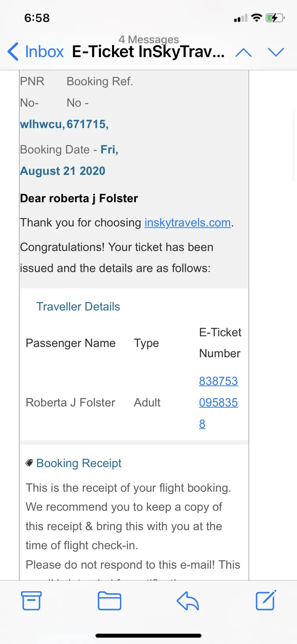Tap the archive box icon
297x644 pixels.
[31, 601]
